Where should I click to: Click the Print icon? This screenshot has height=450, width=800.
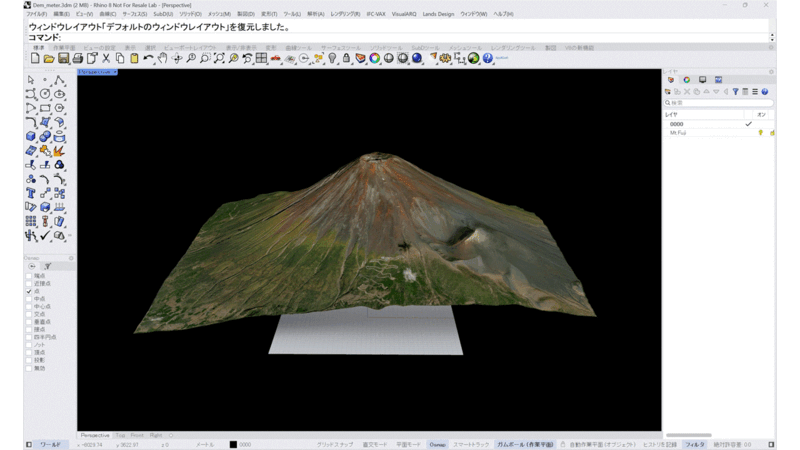tap(78, 59)
